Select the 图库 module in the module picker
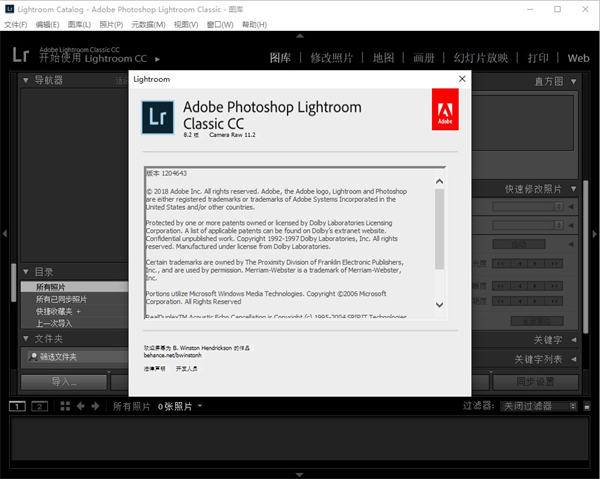The height and width of the screenshot is (479, 600). [280, 58]
